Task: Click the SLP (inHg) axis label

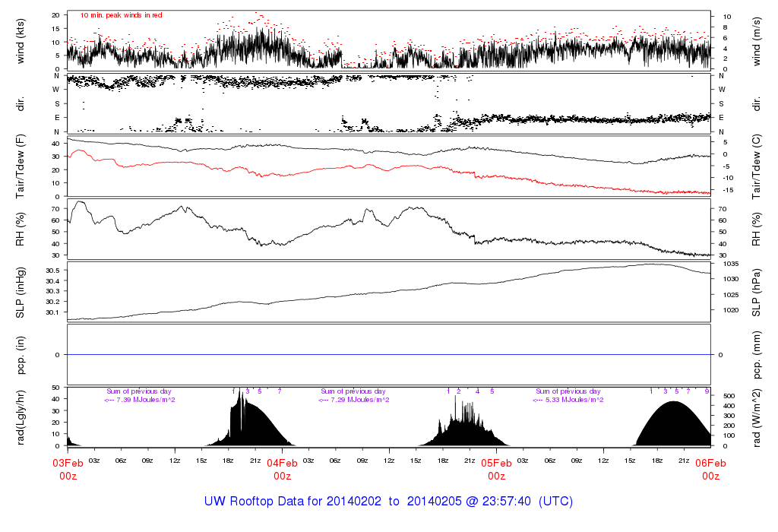Action: point(21,292)
